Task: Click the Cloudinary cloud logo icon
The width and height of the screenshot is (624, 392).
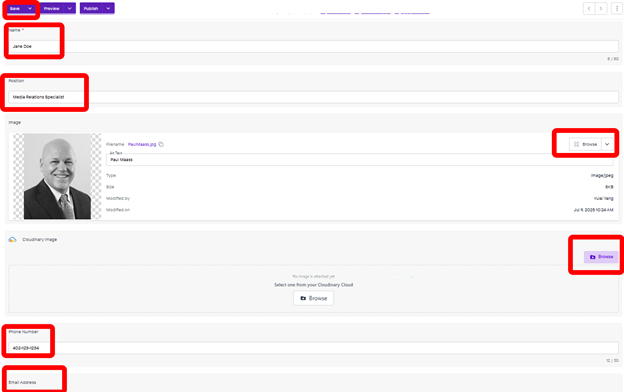Action: (x=12, y=240)
